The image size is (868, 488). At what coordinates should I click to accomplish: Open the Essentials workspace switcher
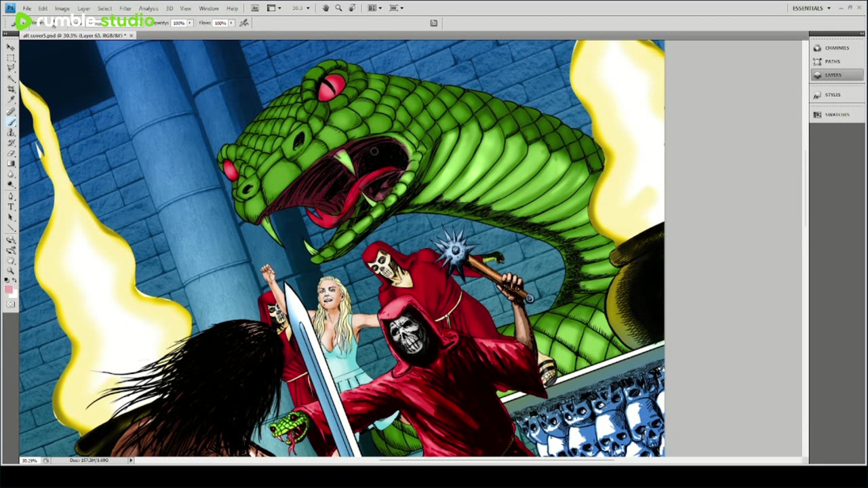click(811, 8)
